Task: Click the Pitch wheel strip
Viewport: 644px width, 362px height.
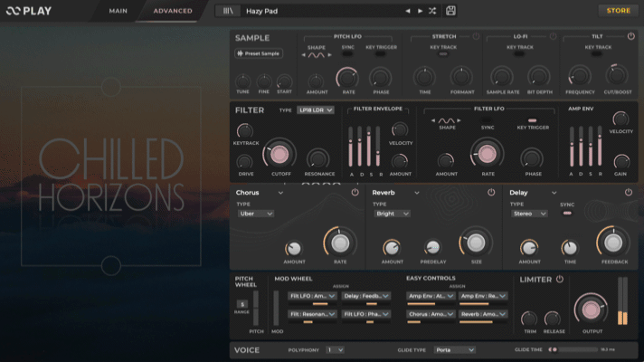Action: tap(256, 309)
